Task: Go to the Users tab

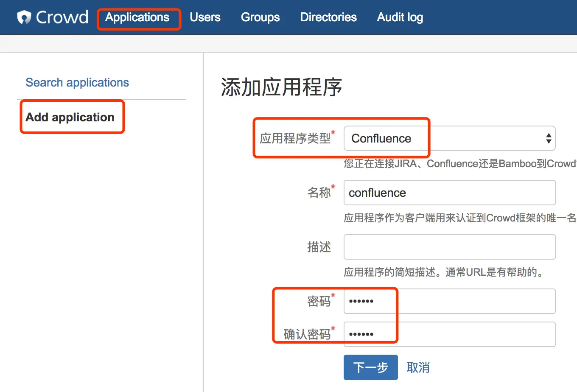Action: tap(205, 17)
